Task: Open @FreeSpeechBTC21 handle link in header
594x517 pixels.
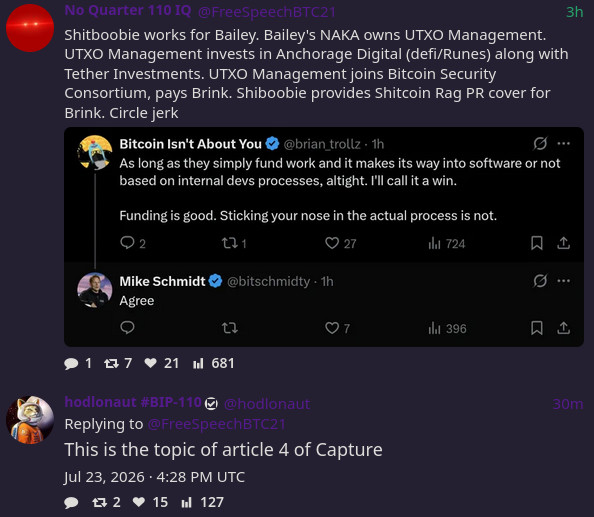Action: tap(267, 12)
